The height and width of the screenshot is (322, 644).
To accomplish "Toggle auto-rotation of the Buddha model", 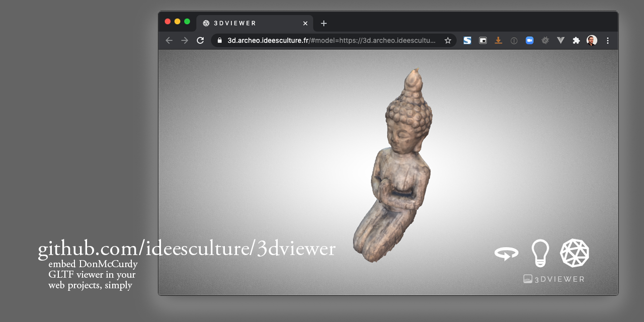I will point(506,253).
